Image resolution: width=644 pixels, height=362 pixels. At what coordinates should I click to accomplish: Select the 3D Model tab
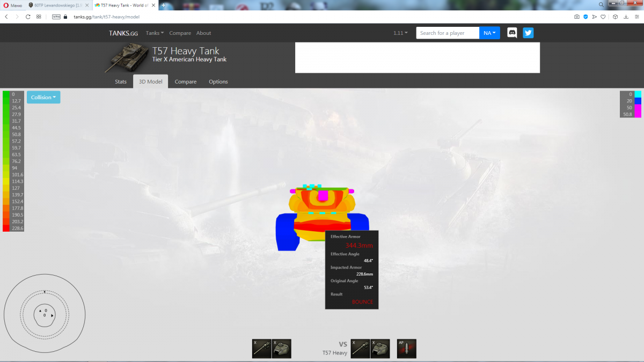click(x=151, y=82)
